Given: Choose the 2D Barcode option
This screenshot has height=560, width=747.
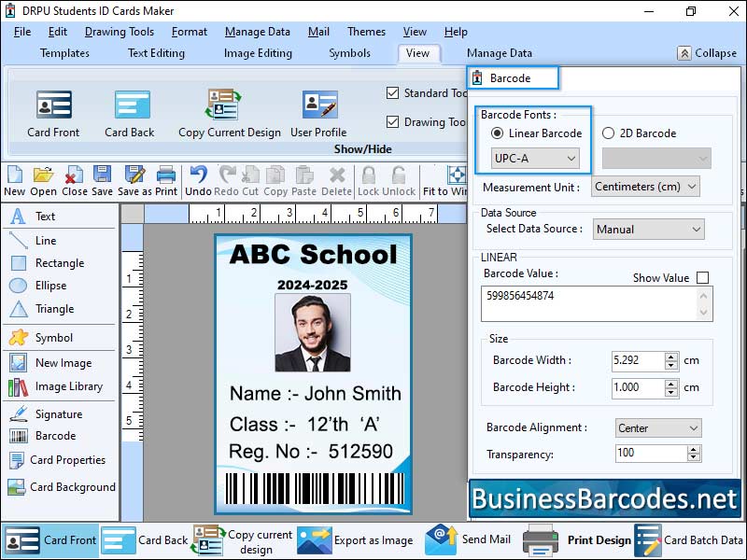Looking at the screenshot, I should [x=607, y=133].
